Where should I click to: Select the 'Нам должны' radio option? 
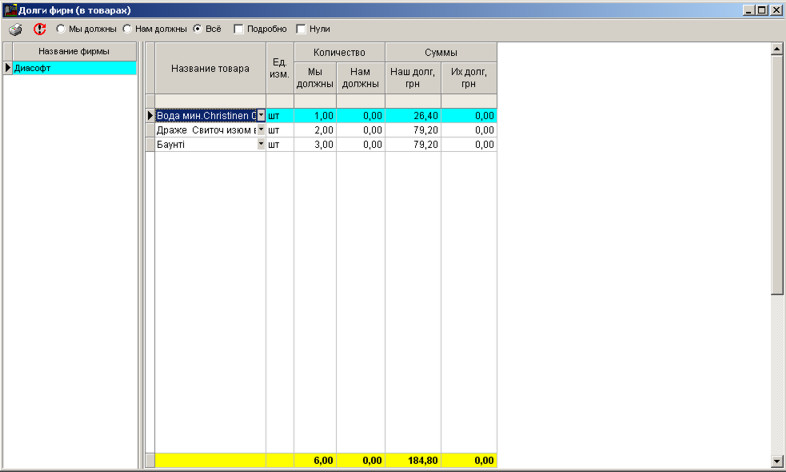coord(127,29)
